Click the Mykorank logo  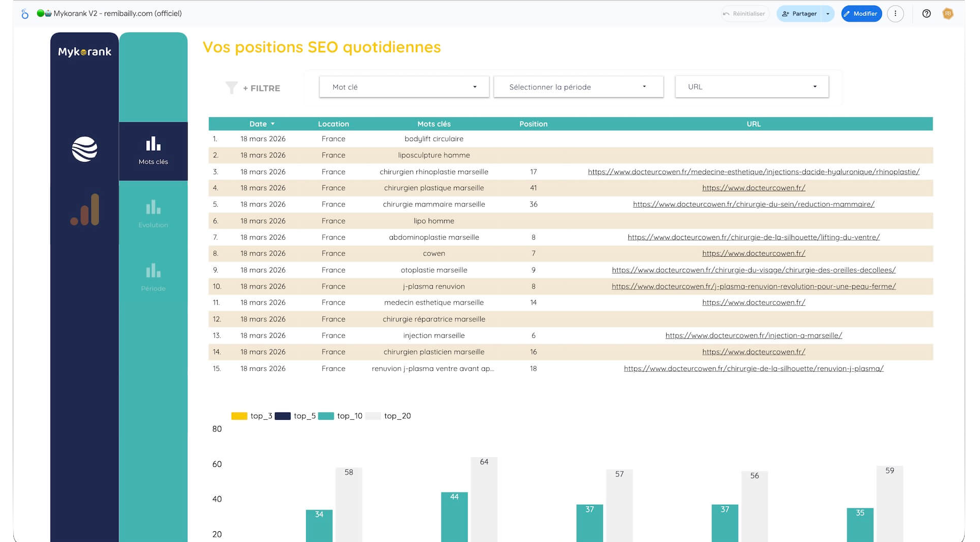[84, 52]
